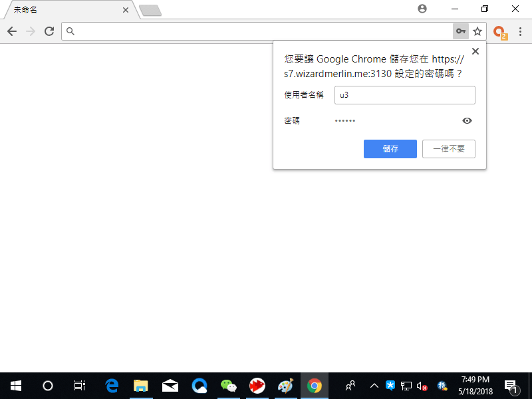
Task: Open the Windows Start menu
Action: coord(15,386)
